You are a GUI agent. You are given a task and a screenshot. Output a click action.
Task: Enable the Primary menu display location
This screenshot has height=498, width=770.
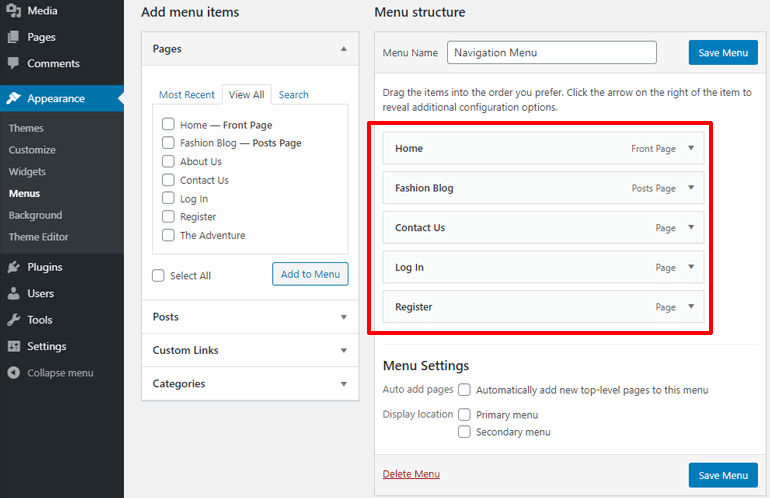[465, 415]
